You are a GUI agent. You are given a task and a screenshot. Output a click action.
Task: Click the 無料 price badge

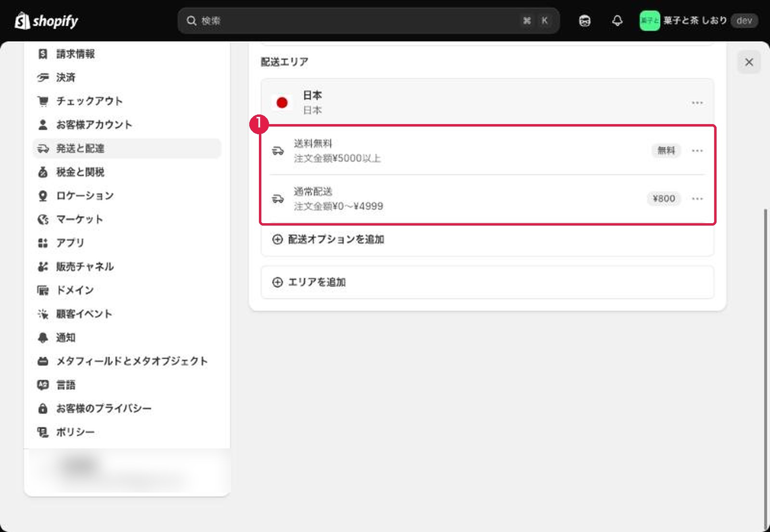(x=666, y=151)
